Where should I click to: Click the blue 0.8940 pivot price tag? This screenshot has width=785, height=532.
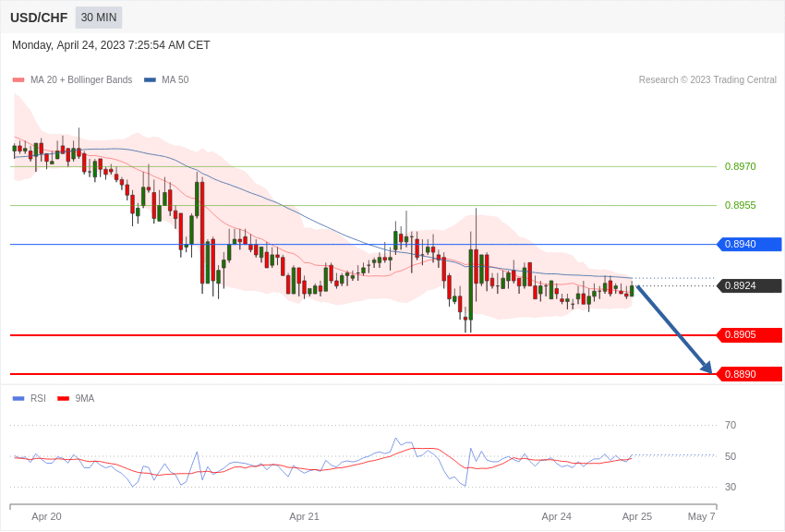click(749, 244)
